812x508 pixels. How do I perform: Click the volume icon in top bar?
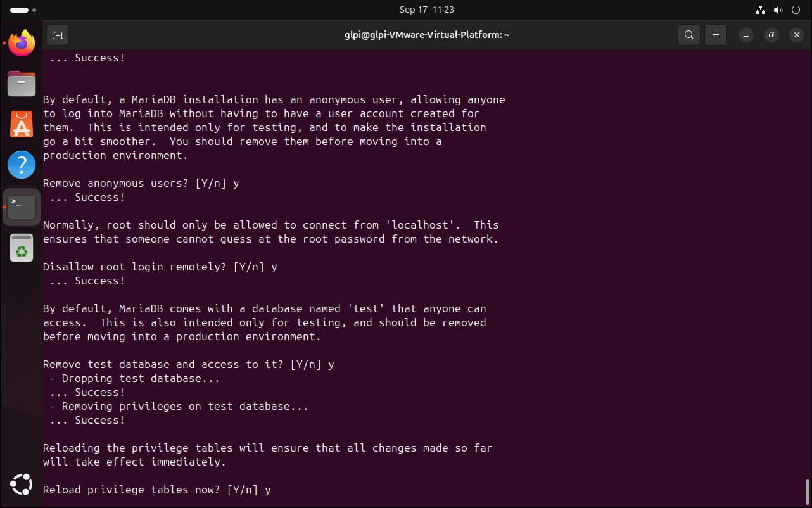778,10
